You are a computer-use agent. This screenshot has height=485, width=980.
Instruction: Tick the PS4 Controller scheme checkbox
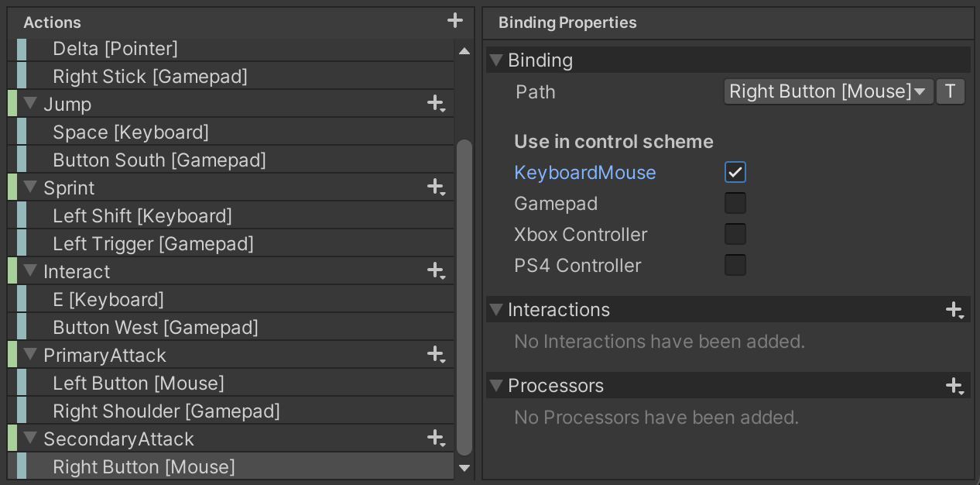click(x=735, y=265)
